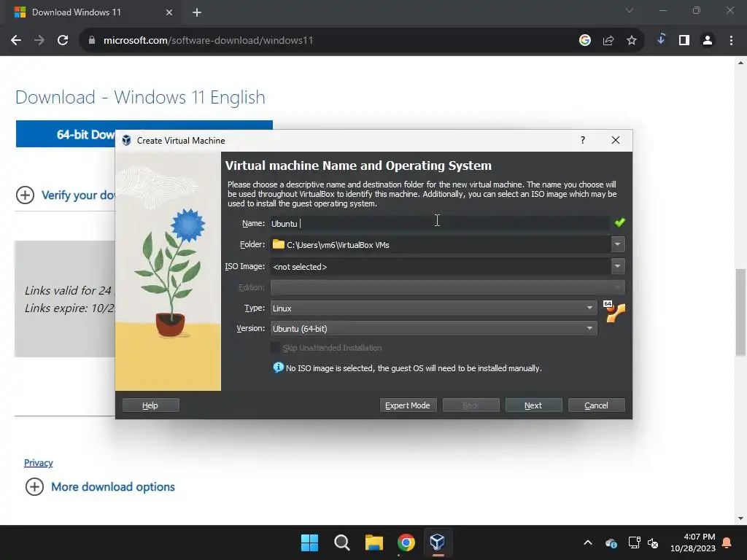Click the Name input field containing Ubuntu
747x560 pixels.
(x=440, y=223)
